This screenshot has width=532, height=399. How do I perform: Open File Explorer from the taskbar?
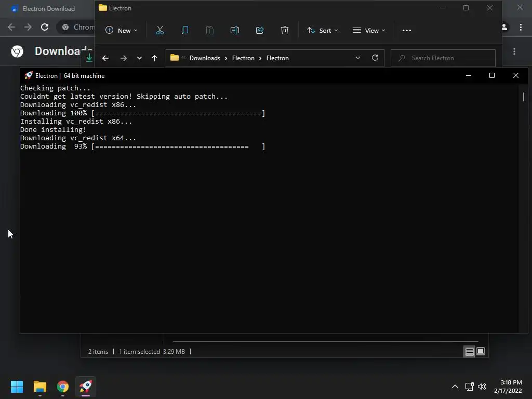[x=39, y=387]
